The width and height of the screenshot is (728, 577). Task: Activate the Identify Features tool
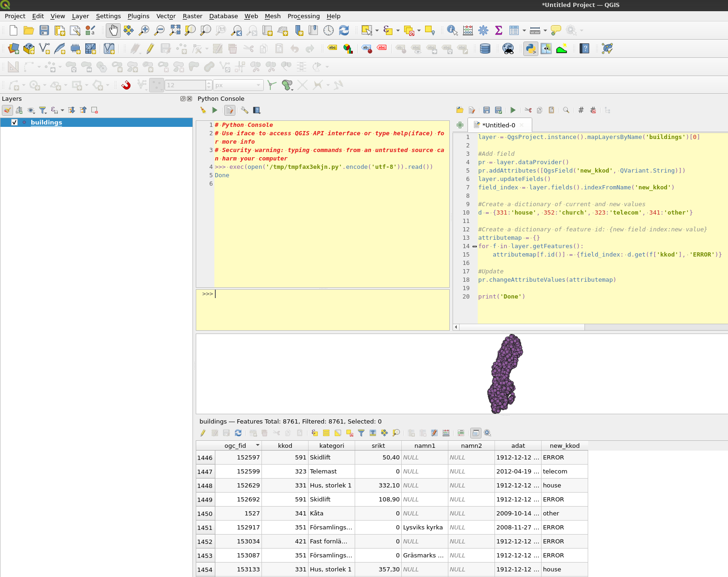coord(452,30)
